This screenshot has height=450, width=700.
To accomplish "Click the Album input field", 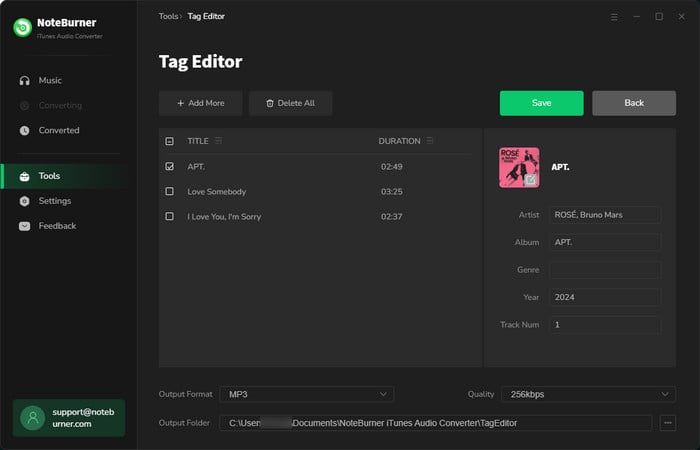I will (605, 242).
